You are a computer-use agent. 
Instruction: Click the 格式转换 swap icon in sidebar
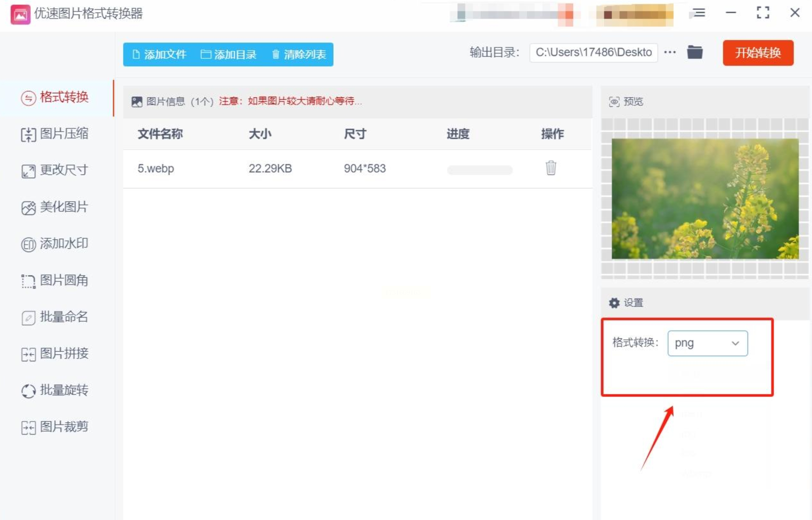coord(28,98)
